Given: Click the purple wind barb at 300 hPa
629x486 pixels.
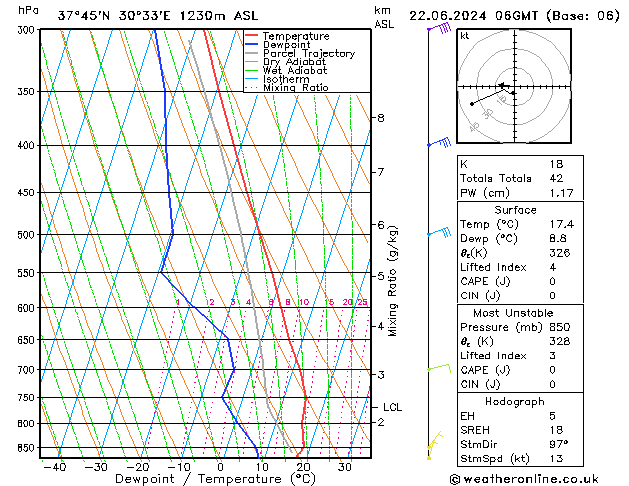Looking at the screenshot, I should [x=437, y=30].
